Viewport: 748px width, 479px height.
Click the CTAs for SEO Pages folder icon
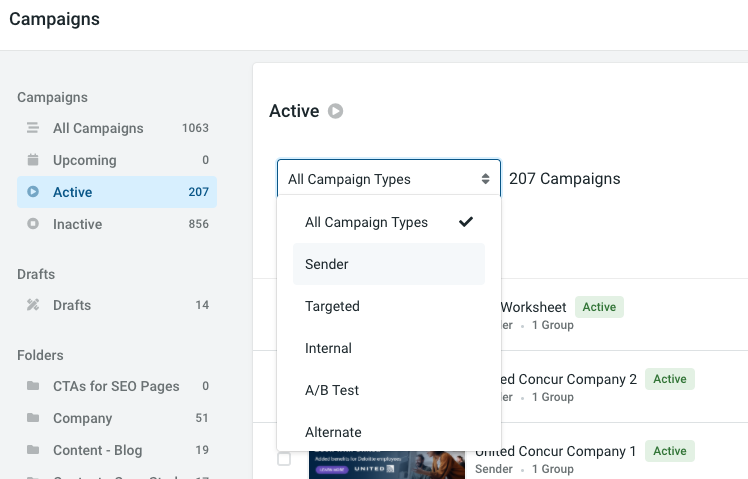pos(32,385)
